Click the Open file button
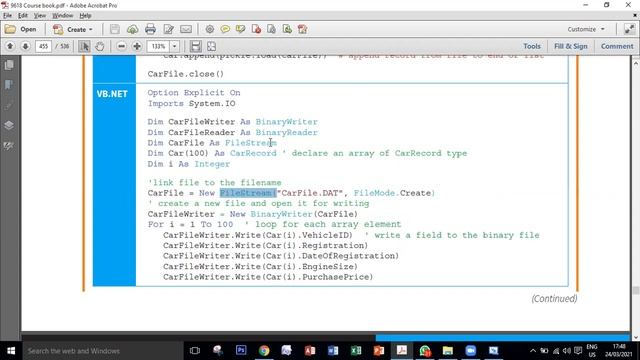 click(20, 29)
